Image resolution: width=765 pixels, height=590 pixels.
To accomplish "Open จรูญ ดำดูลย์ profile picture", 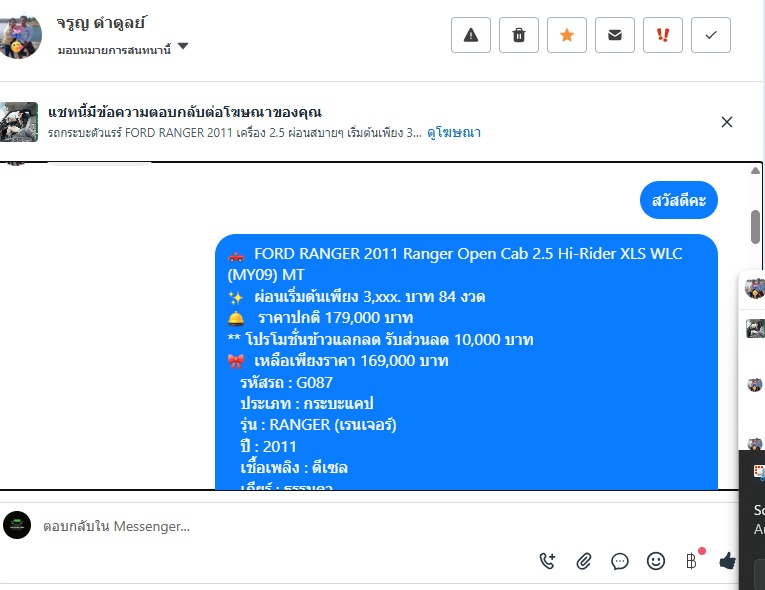I will click(x=20, y=37).
